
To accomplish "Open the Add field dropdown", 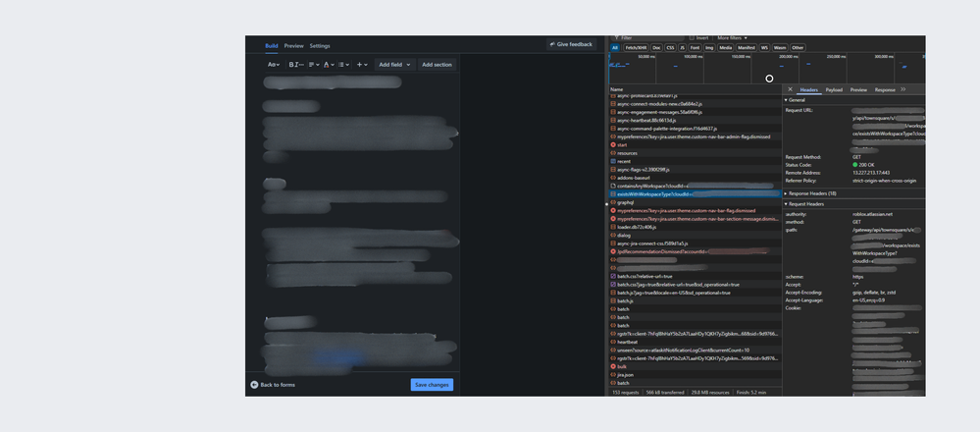I will (x=395, y=65).
